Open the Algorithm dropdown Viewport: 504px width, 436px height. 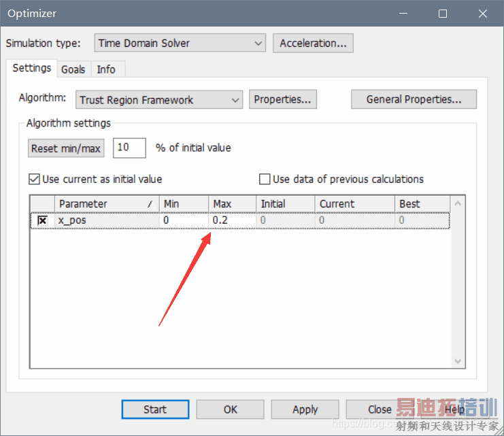(159, 100)
